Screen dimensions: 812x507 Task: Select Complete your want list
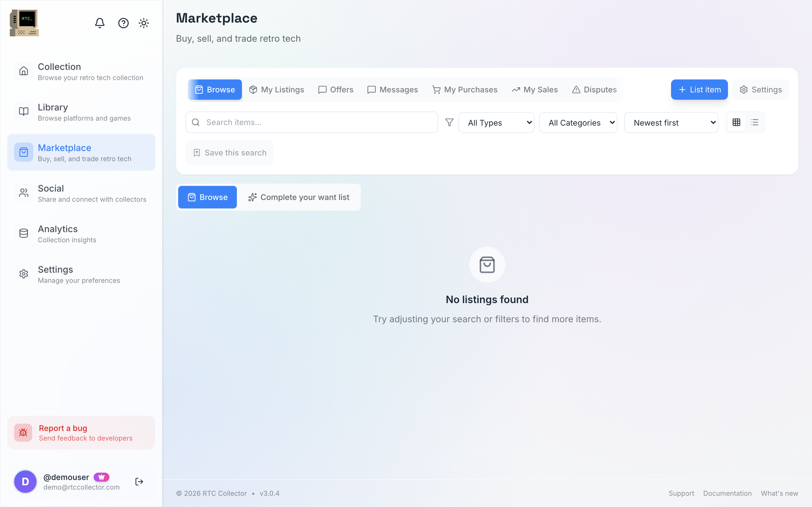[x=299, y=197]
